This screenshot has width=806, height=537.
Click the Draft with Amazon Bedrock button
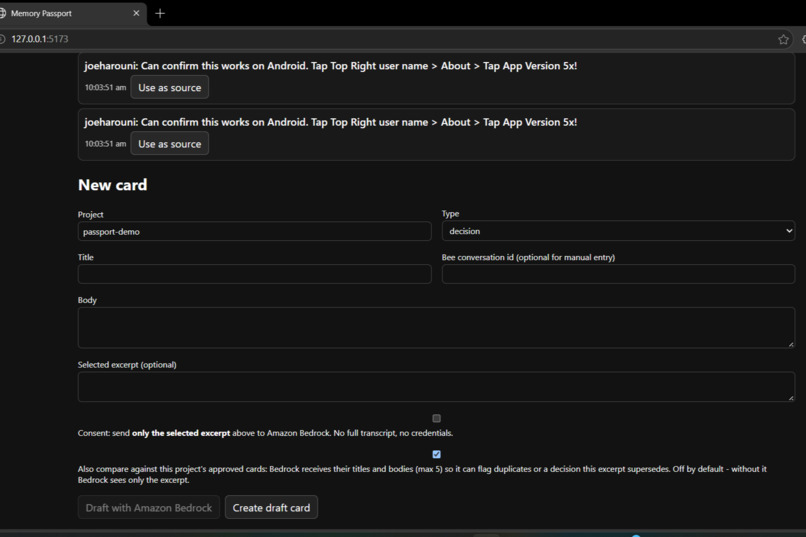click(149, 508)
